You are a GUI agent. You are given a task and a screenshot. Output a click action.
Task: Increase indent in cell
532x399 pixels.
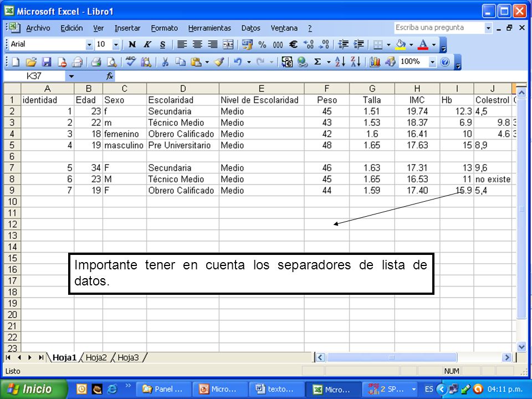pos(359,44)
